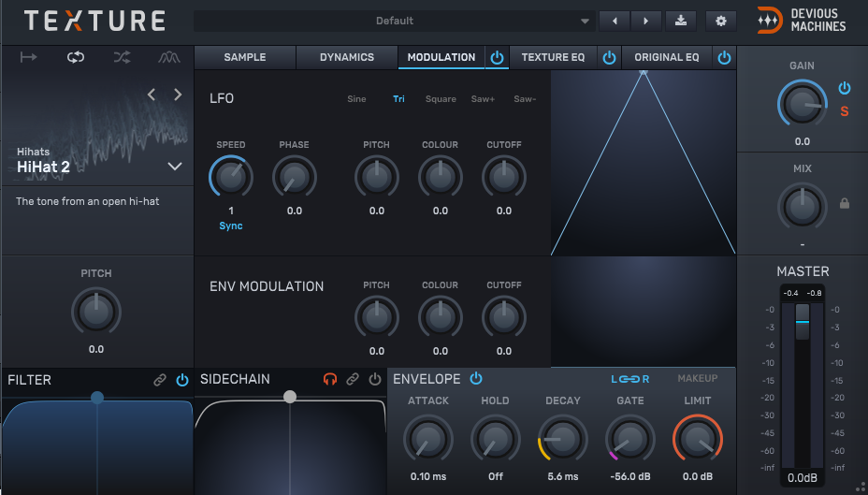The image size is (868, 495).
Task: Click the granular waveform mode icon
Action: click(x=169, y=57)
